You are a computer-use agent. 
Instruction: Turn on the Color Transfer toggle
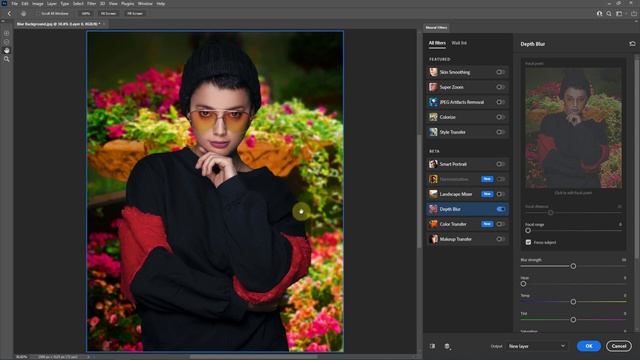[500, 224]
